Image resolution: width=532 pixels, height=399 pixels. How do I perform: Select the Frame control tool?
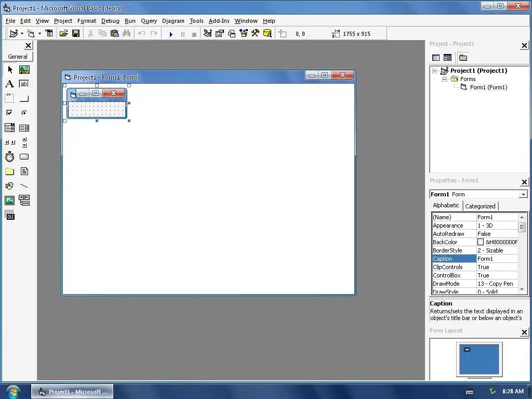coord(10,98)
